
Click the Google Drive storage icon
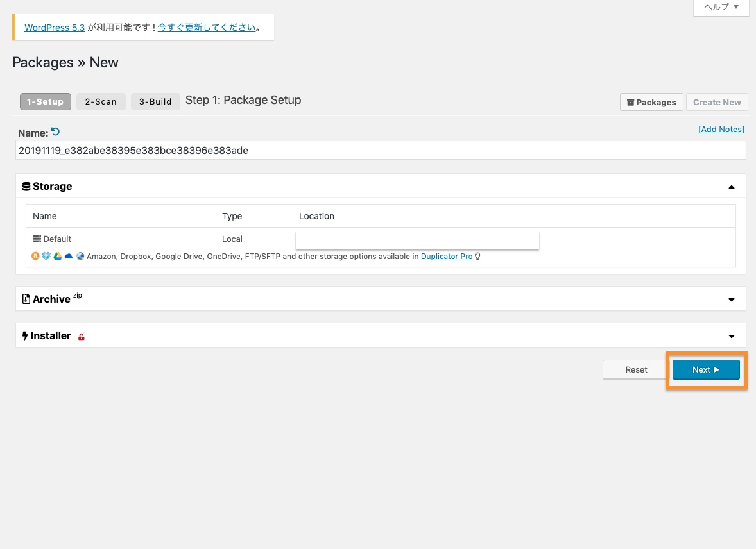click(57, 257)
